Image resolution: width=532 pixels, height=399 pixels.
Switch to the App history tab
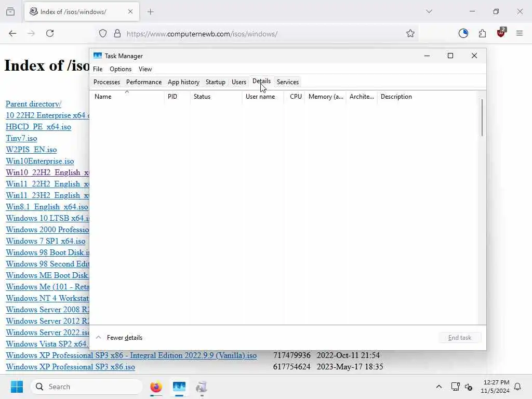coord(183,82)
